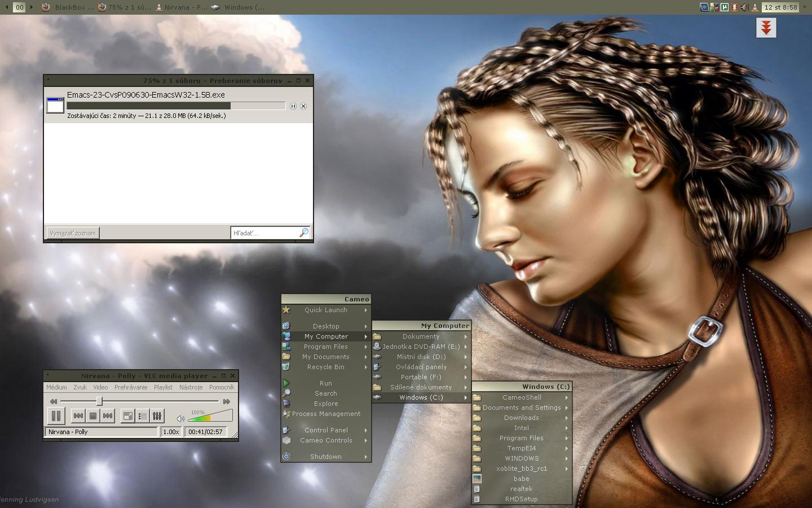Viewport: 812px width, 508px height.
Task: Select Search in the Cameo menu
Action: tap(326, 393)
